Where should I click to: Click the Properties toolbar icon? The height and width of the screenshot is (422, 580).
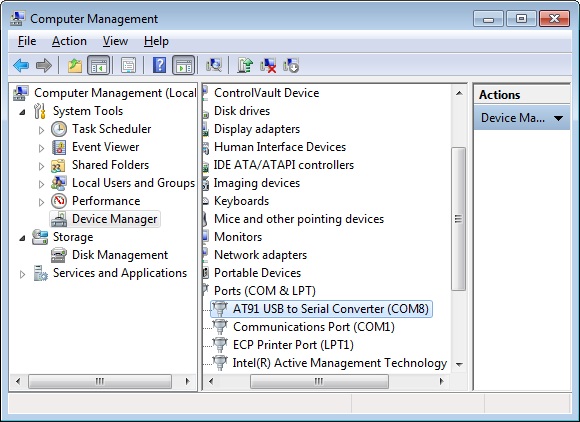pyautogui.click(x=128, y=65)
